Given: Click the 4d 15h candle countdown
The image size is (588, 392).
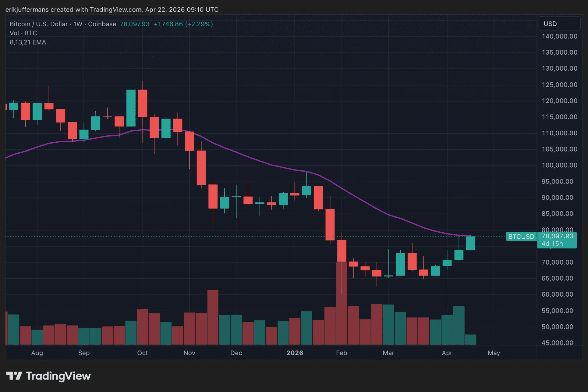Looking at the screenshot, I should [x=552, y=244].
